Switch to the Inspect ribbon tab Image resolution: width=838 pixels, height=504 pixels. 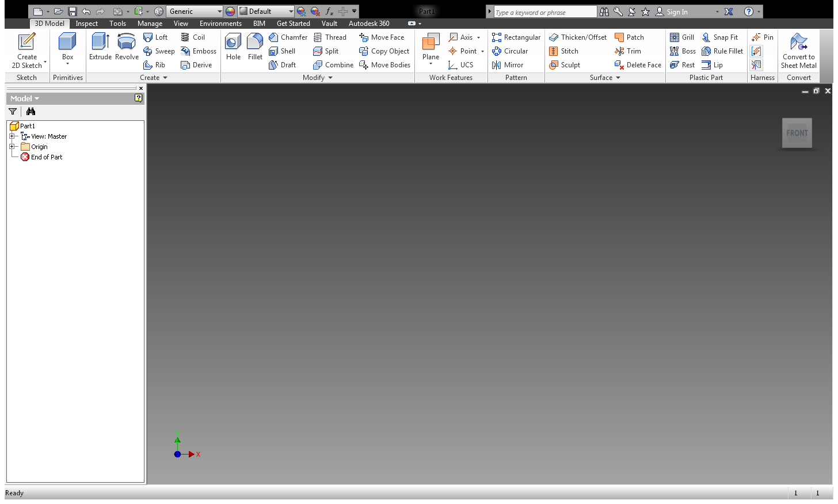pos(86,24)
